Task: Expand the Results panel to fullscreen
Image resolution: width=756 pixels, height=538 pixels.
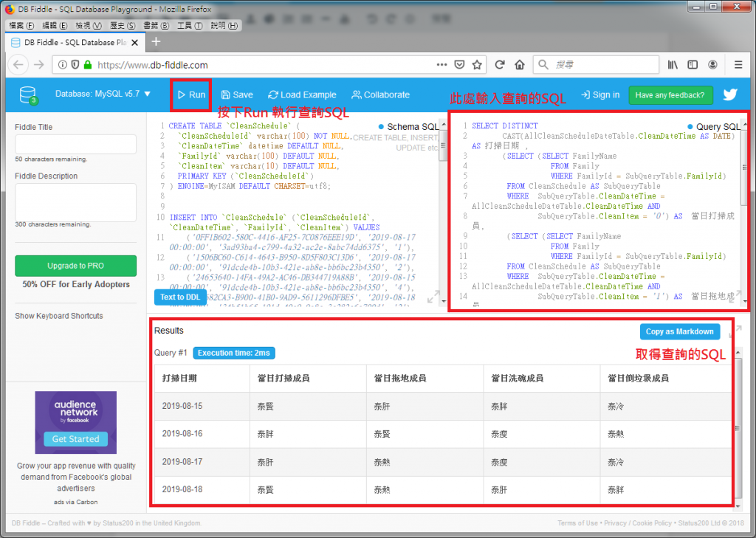Action: 735,331
